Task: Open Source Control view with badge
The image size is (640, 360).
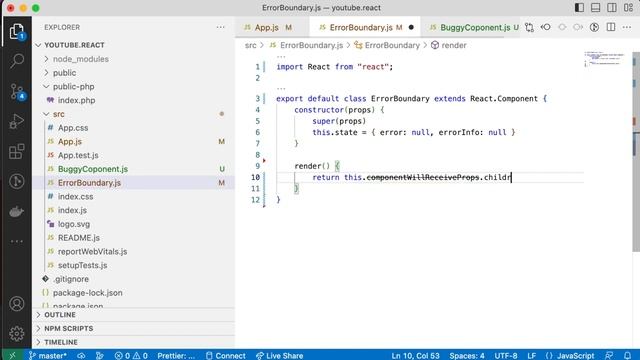Action: click(17, 91)
